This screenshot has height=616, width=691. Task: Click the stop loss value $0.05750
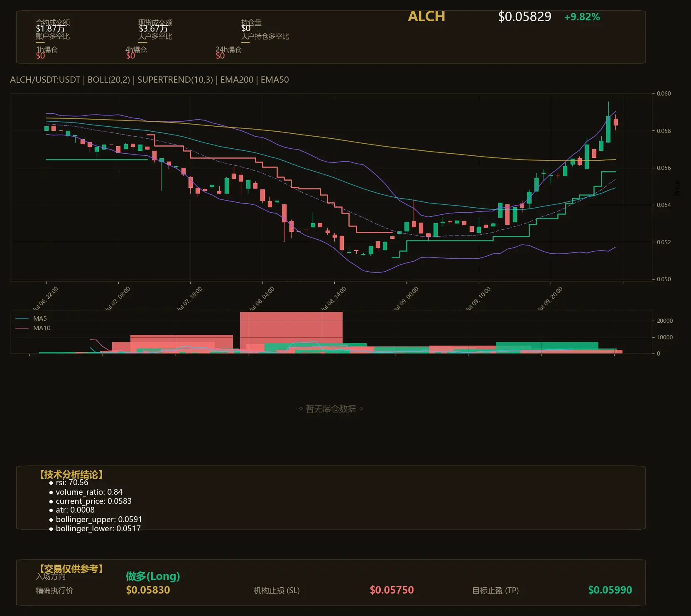[392, 590]
